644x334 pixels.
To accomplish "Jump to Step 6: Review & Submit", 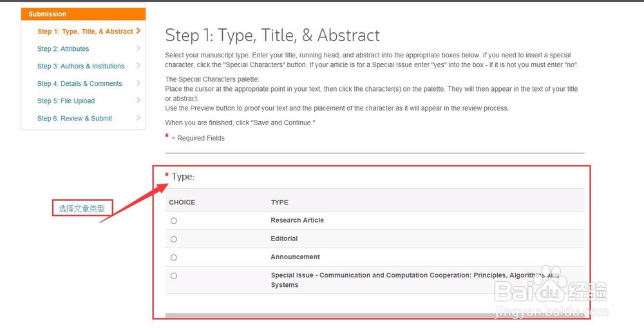I will click(75, 118).
